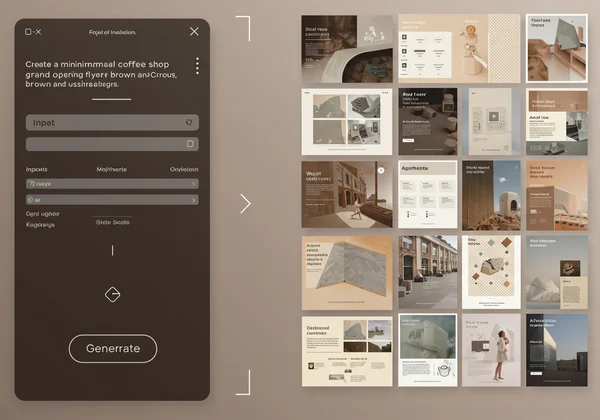The height and width of the screenshot is (420, 600).
Task: Open the white-framed open laptop thumbnail
Action: 557,49
